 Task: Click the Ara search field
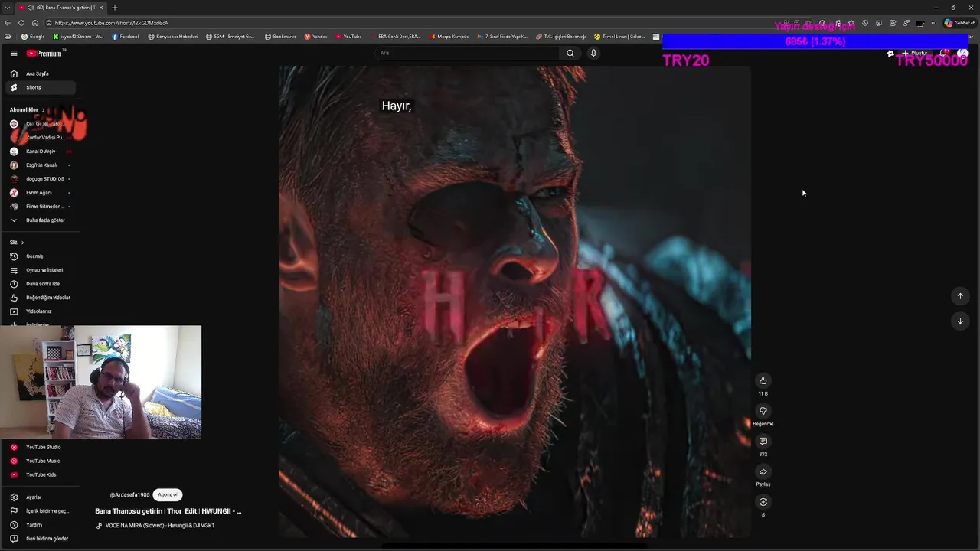coord(467,53)
